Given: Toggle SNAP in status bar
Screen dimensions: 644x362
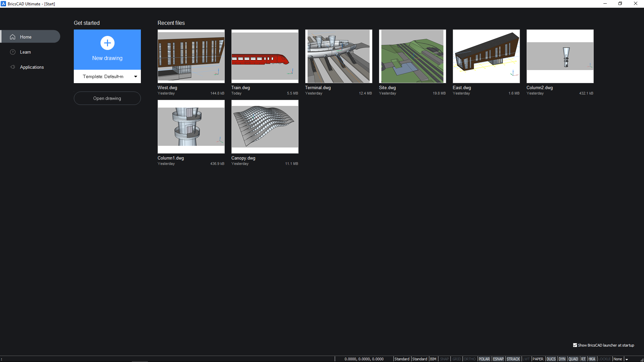Looking at the screenshot, I should (x=444, y=359).
